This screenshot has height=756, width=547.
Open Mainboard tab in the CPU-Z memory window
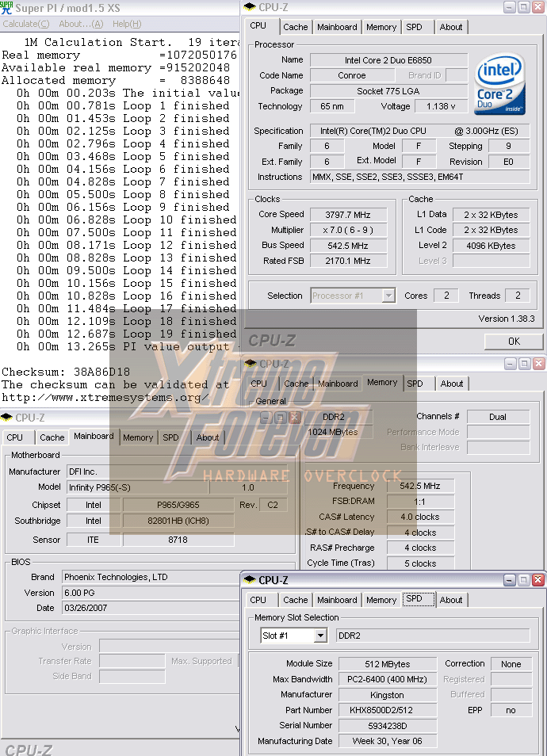point(338,384)
